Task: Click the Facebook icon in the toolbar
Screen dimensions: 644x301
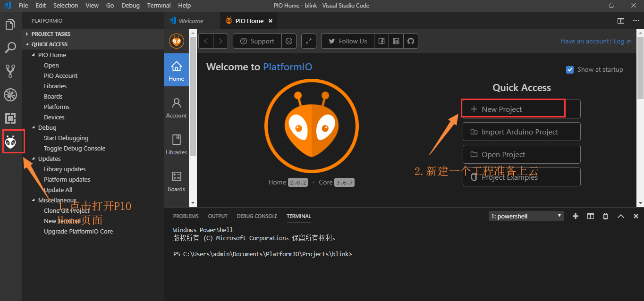Action: [381, 41]
